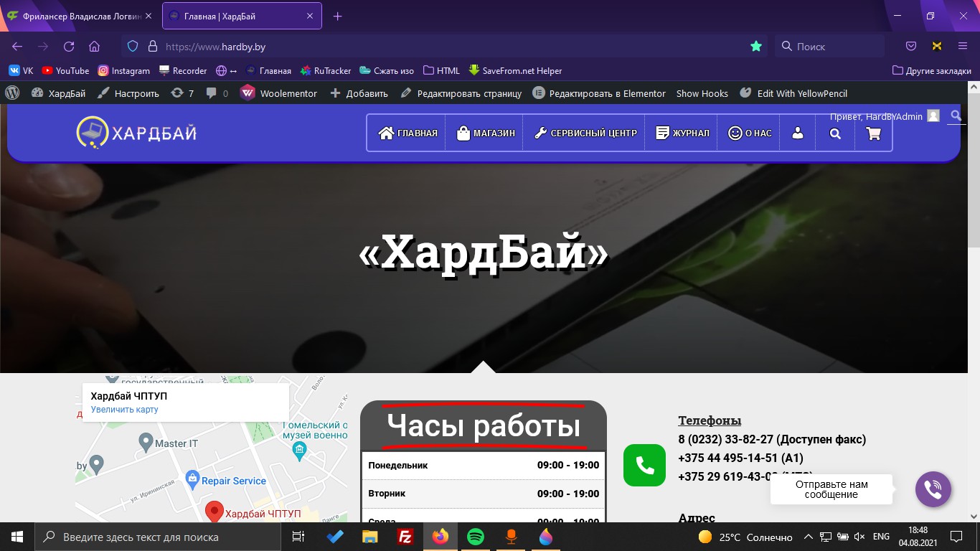The width and height of the screenshot is (980, 551).
Task: Open the Другие закладки bookmarks folder
Action: coord(932,70)
